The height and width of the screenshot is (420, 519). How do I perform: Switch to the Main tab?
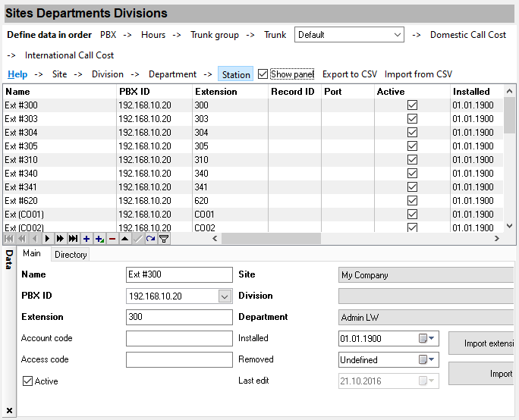32,253
